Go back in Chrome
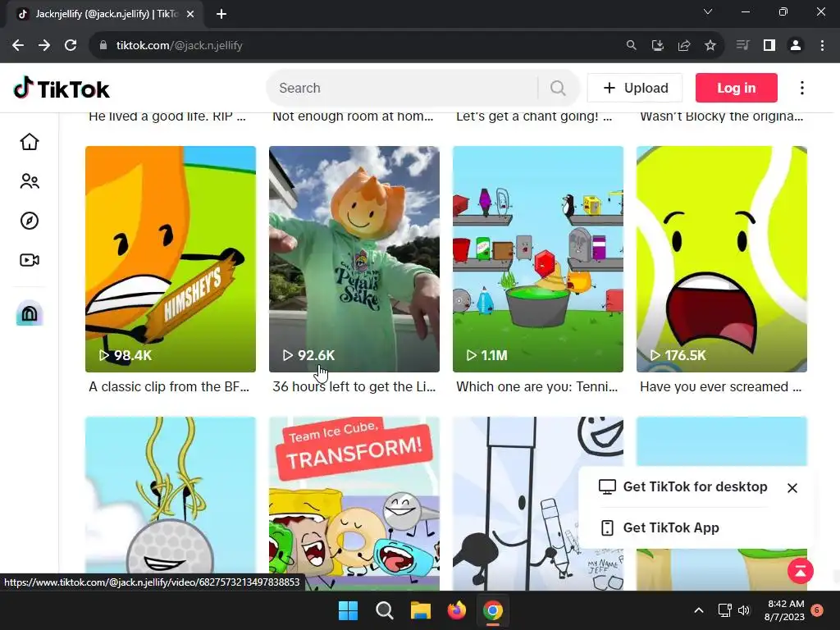Screen dimensions: 840x630 click(x=18, y=46)
